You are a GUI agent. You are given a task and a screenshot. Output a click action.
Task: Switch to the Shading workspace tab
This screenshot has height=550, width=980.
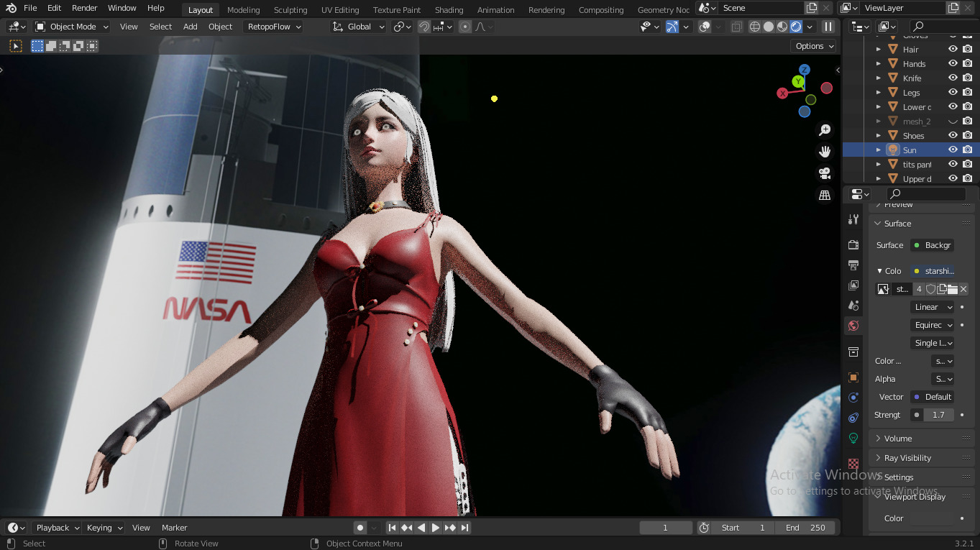coord(449,10)
